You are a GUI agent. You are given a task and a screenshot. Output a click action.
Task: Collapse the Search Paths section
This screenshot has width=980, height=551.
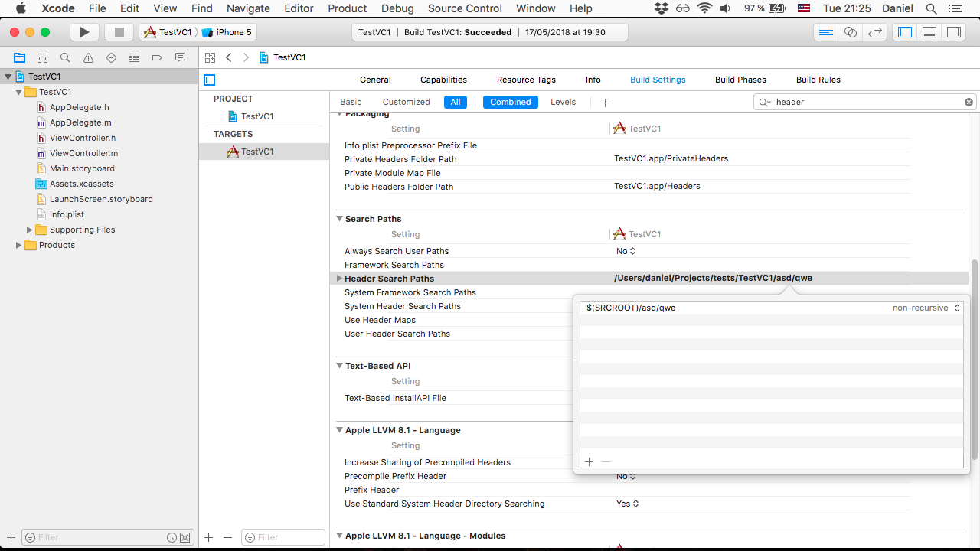pyautogui.click(x=339, y=219)
